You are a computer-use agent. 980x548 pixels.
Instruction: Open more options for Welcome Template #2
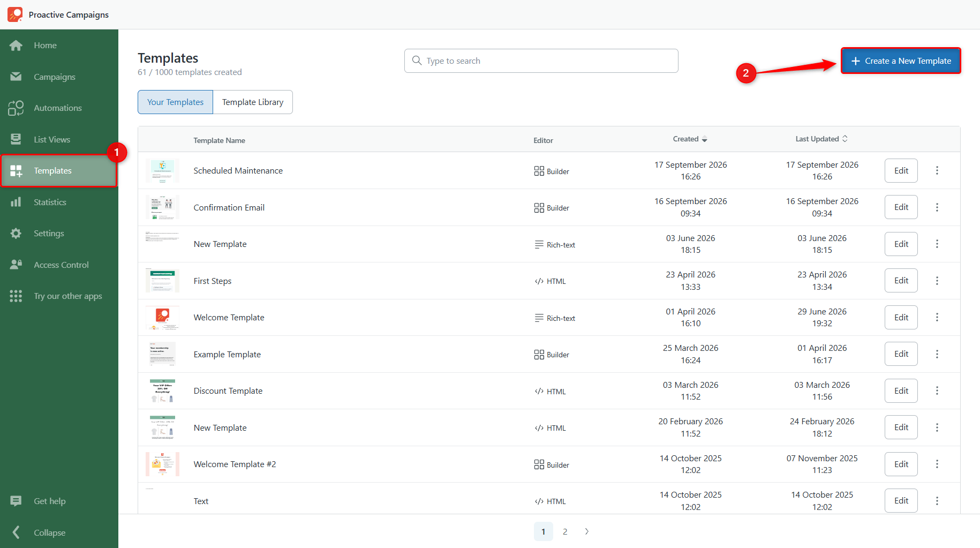pyautogui.click(x=937, y=464)
